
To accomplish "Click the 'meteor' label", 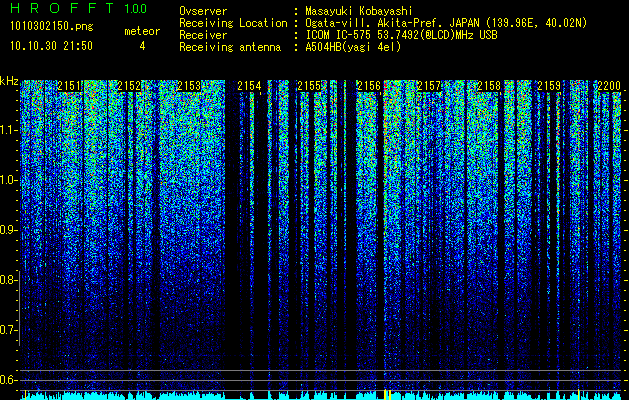I will pyautogui.click(x=142, y=31).
